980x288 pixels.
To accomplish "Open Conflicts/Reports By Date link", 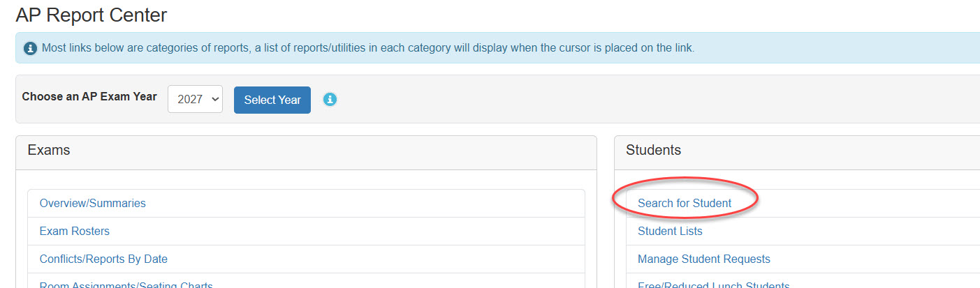I will (103, 259).
